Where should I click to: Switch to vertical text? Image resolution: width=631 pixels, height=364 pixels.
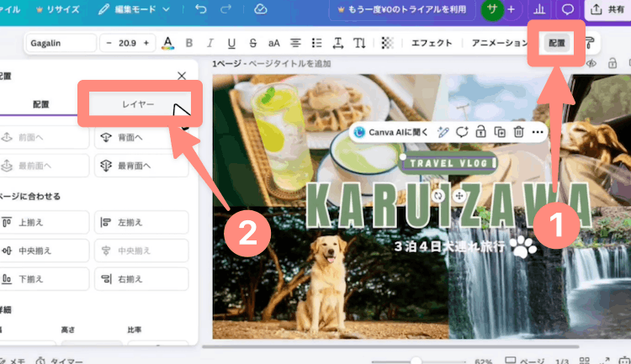359,43
